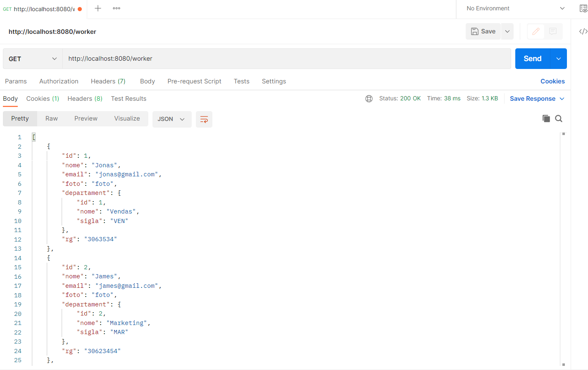Viewport: 588px width, 370px height.
Task: Copy the response body
Action: click(546, 119)
